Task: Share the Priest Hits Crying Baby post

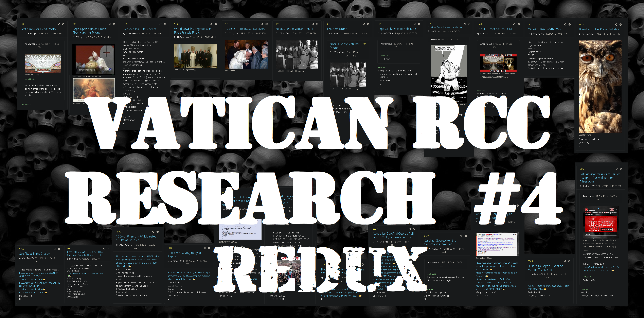Action: coord(204,248)
